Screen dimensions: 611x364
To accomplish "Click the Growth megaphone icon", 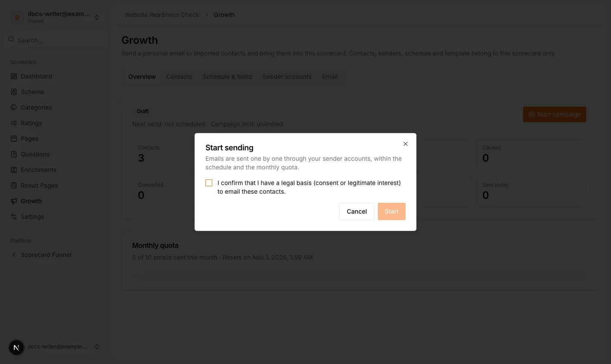I will [x=13, y=201].
